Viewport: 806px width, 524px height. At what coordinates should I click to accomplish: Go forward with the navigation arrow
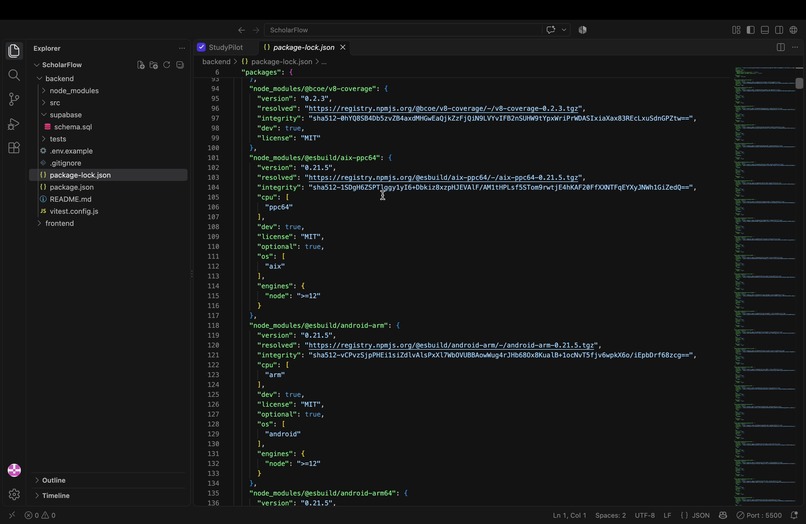255,30
